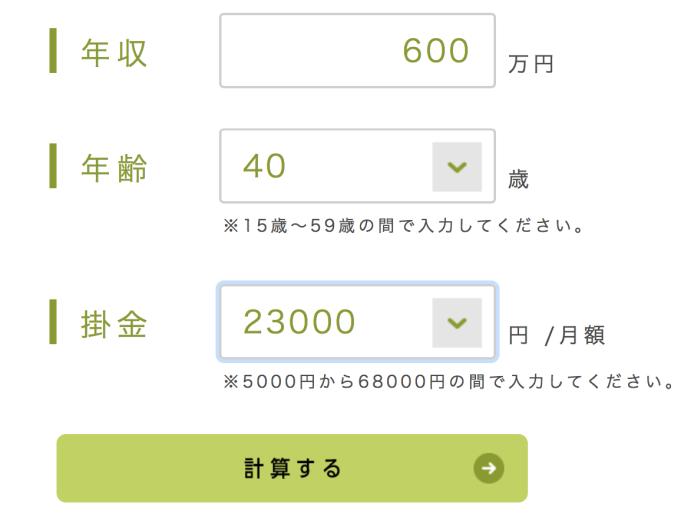Expand the 掛金 dropdown chevron
Viewport: 700px width, 519px height.
457,323
